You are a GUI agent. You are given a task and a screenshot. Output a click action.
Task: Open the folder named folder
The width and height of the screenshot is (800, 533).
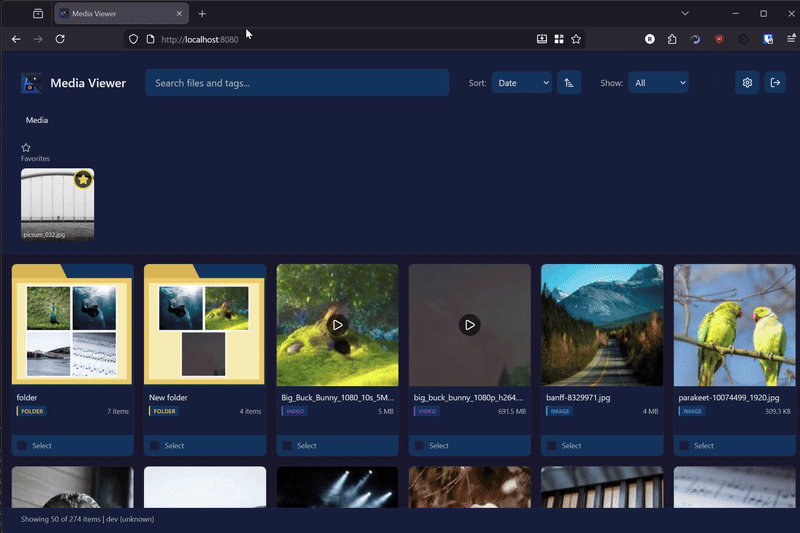[72, 324]
